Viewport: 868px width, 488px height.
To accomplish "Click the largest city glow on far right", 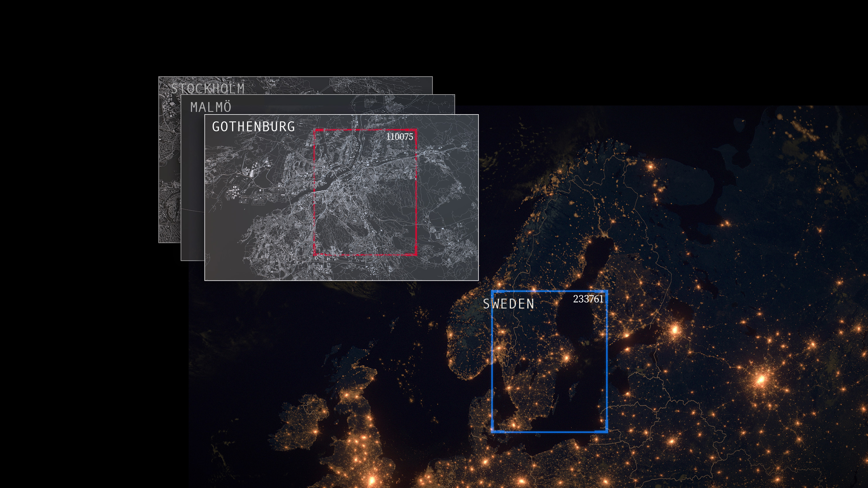I will click(761, 380).
